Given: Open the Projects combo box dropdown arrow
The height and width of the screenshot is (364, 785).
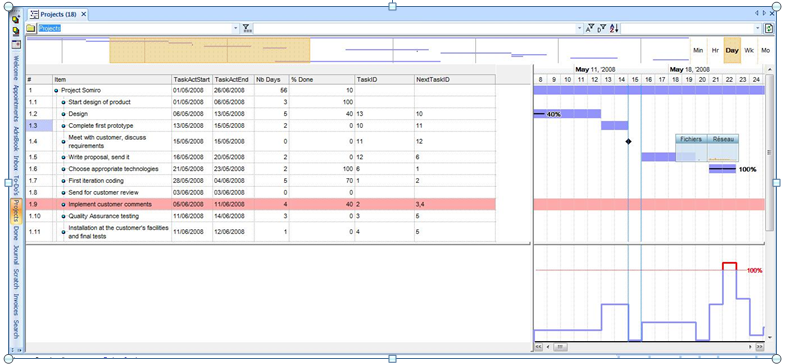Looking at the screenshot, I should coord(235,29).
